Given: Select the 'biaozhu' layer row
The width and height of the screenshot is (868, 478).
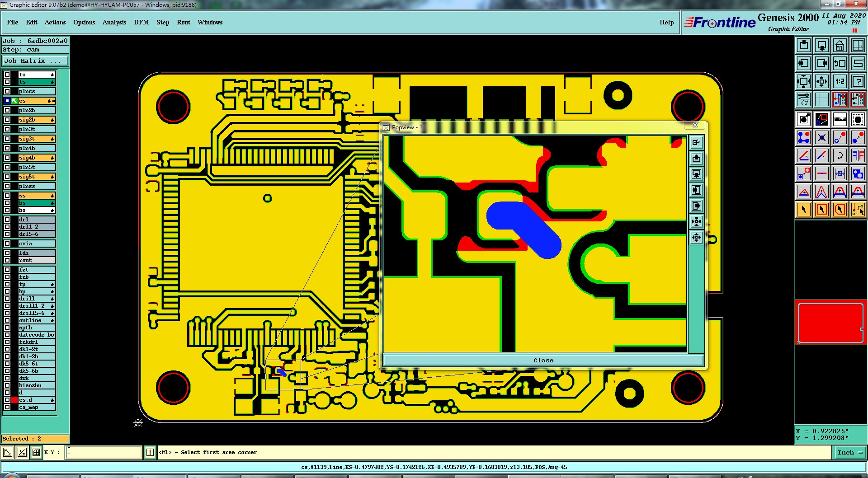Looking at the screenshot, I should point(37,385).
